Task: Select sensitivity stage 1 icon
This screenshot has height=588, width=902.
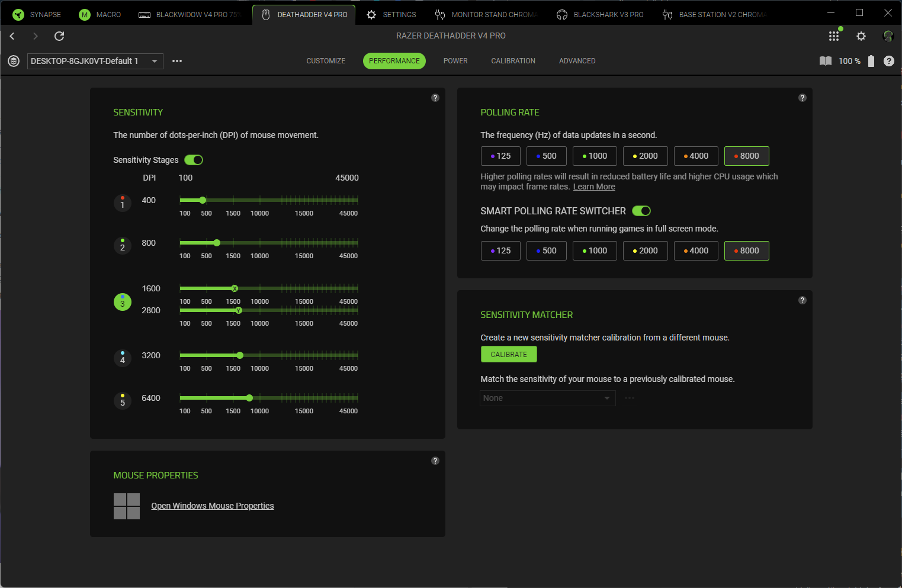Action: 123,203
